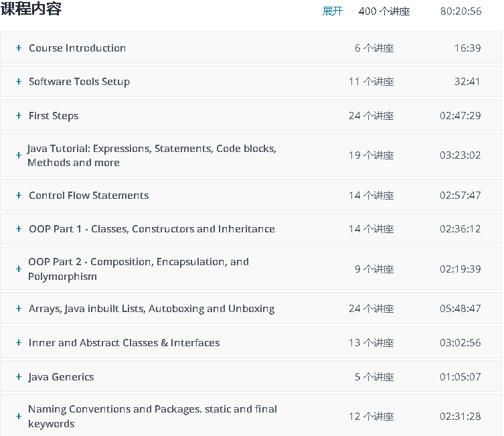Open OOP Part 1 section title
The height and width of the screenshot is (436, 504).
[x=151, y=229]
